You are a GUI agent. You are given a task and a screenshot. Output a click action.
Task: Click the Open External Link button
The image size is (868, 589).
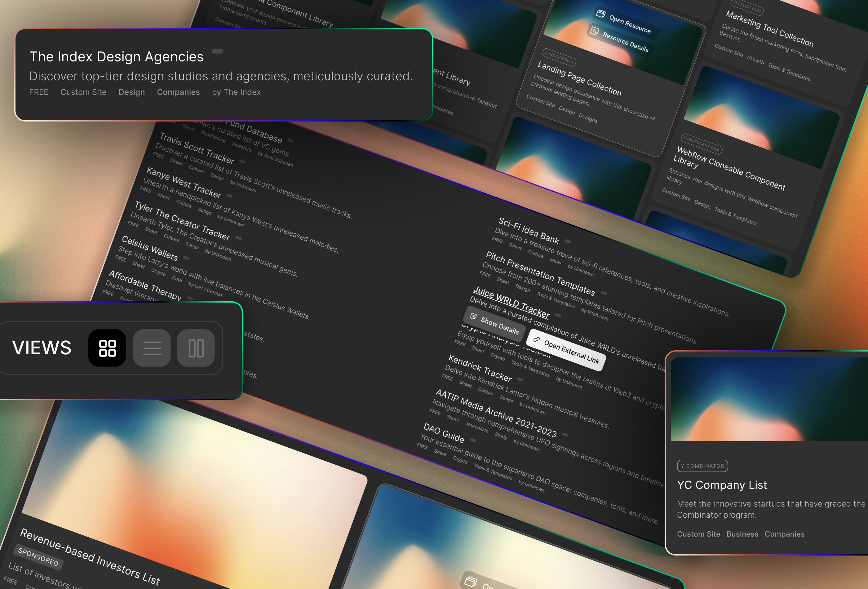click(x=566, y=350)
